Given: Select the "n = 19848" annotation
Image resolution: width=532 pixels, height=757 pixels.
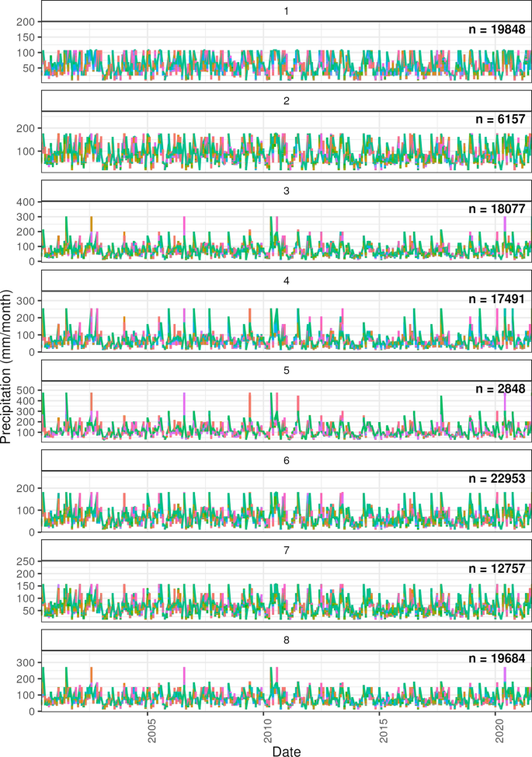Looking at the screenshot, I should pos(497,30).
